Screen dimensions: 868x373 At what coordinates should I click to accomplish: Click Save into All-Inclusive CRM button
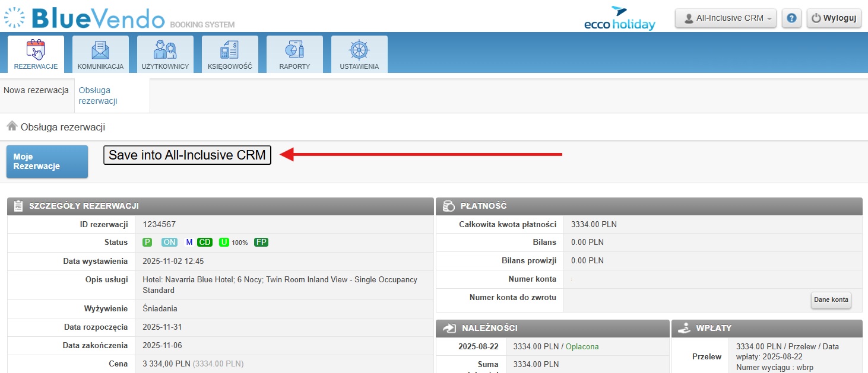coord(187,155)
